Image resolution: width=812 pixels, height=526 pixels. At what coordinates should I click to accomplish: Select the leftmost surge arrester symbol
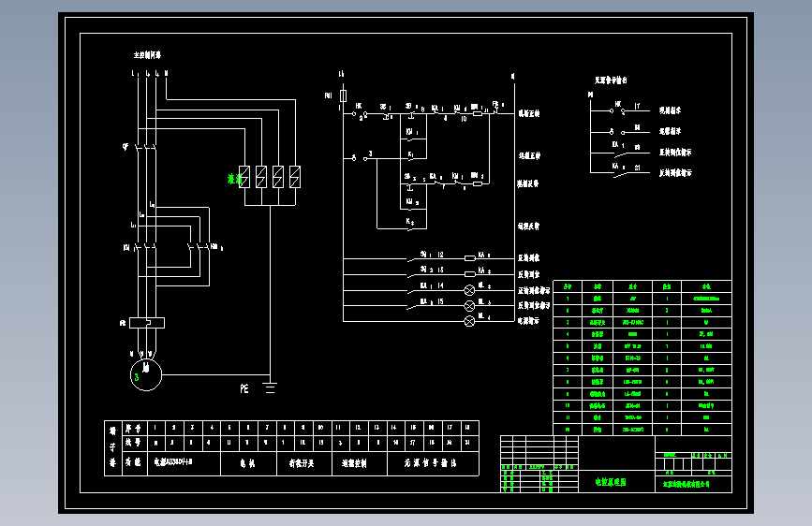244,177
